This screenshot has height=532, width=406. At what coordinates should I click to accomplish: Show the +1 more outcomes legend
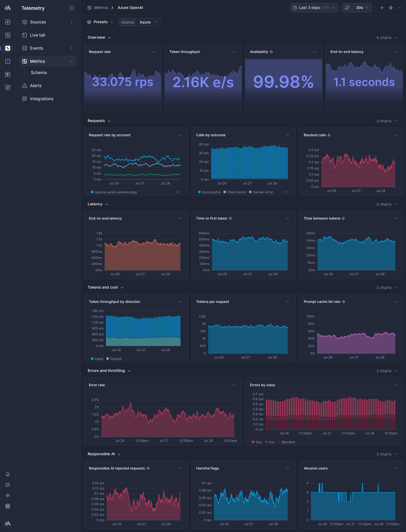285,192
